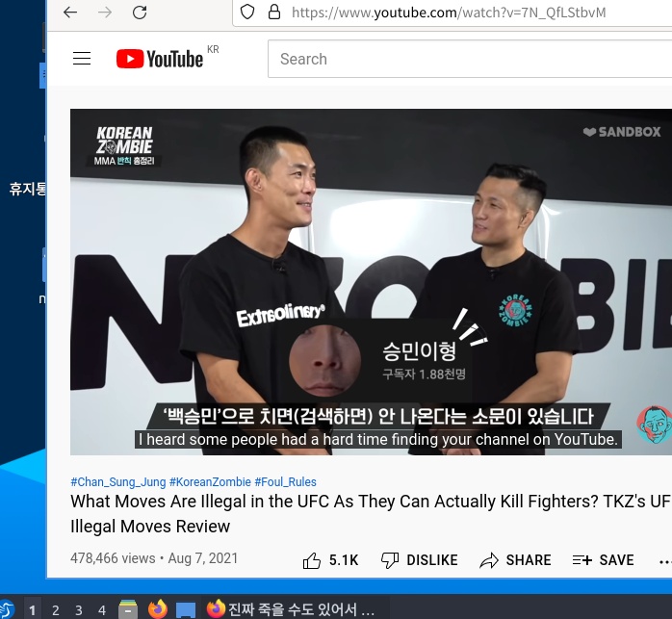Launch Firefox from the taskbar pinned icon
Viewport: 672px width, 619px height.
(x=157, y=608)
